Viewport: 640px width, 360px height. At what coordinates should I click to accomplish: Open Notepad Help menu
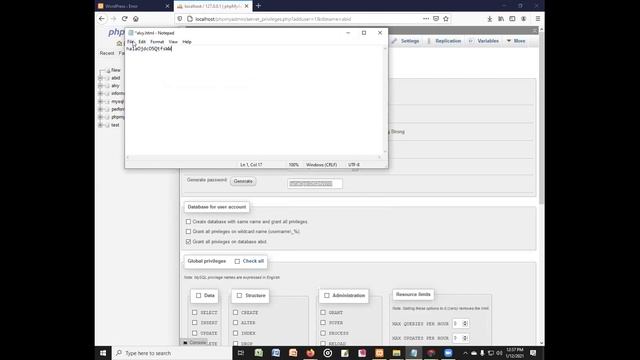pos(187,42)
